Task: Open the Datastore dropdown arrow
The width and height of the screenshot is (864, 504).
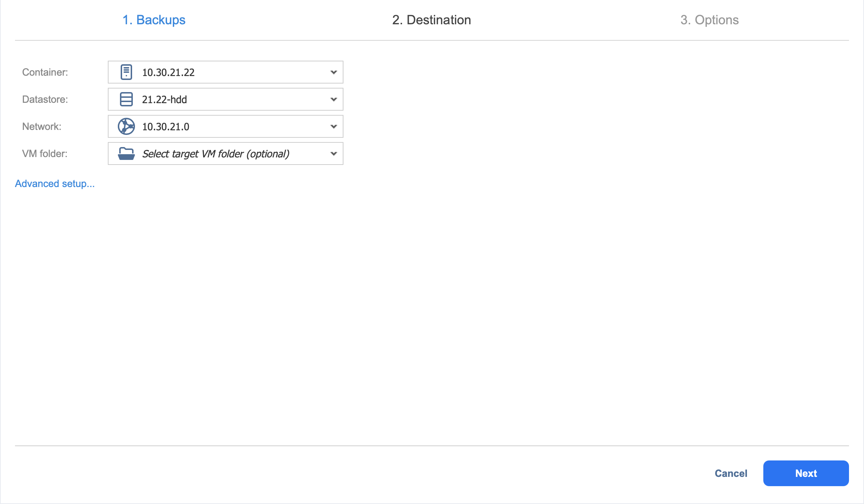Action: pyautogui.click(x=333, y=99)
